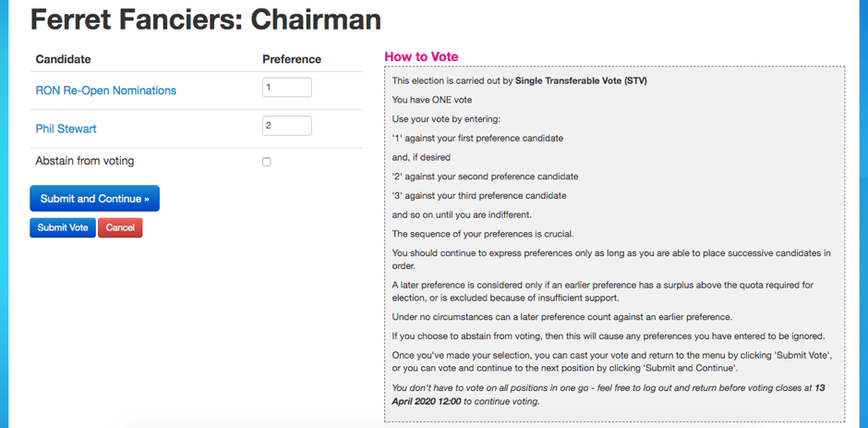Click 'The sequence of your preferences is crucial' line

482,234
